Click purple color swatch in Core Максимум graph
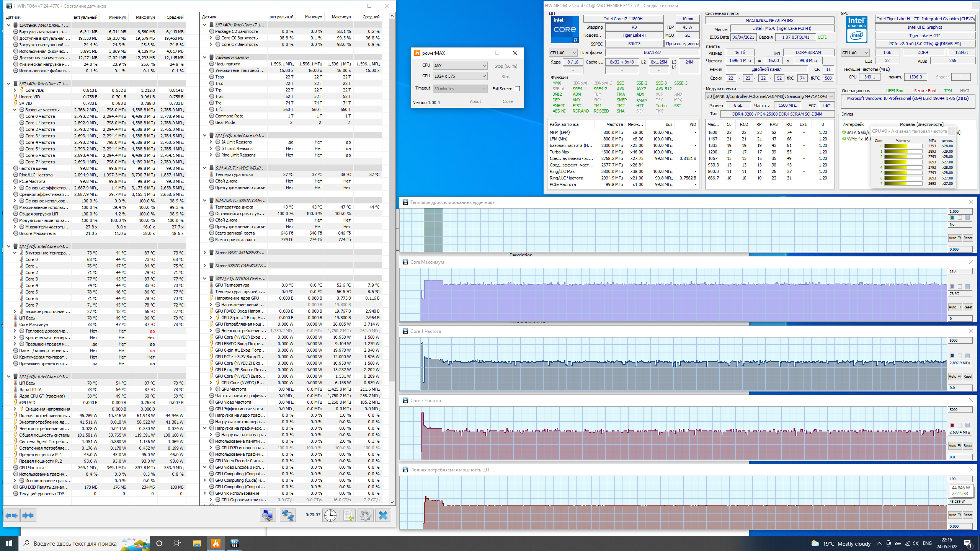This screenshot has width=980, height=551. (x=952, y=287)
